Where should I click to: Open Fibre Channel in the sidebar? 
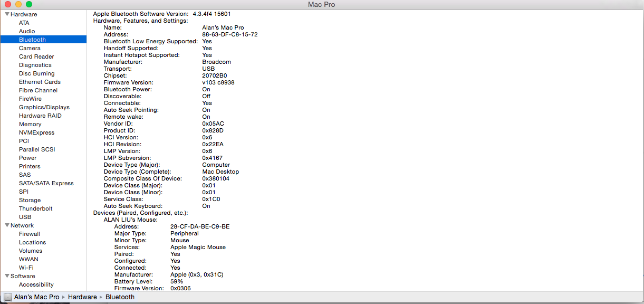(x=38, y=90)
